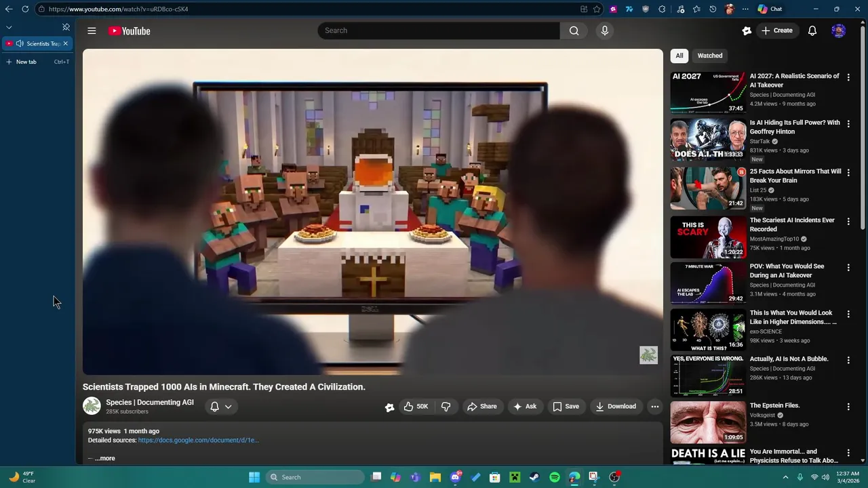This screenshot has width=868, height=488.
Task: Open the detailed sources Google Docs link
Action: (198, 440)
